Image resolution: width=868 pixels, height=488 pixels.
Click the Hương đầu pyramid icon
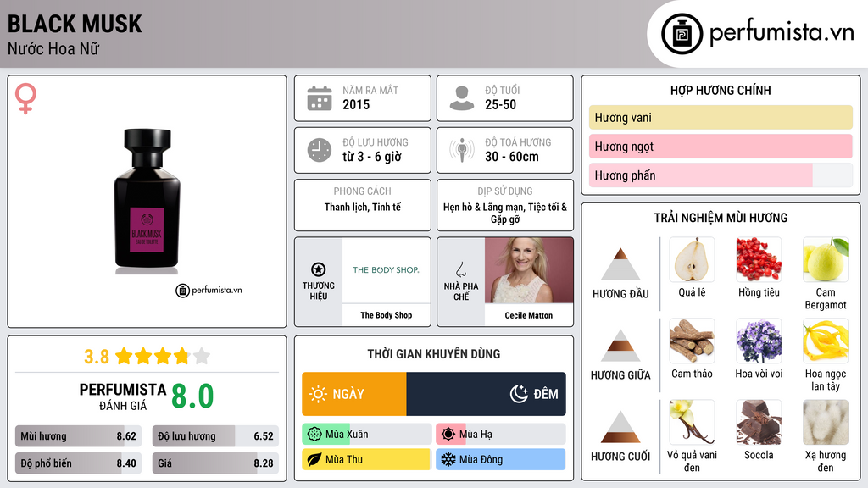click(x=620, y=264)
